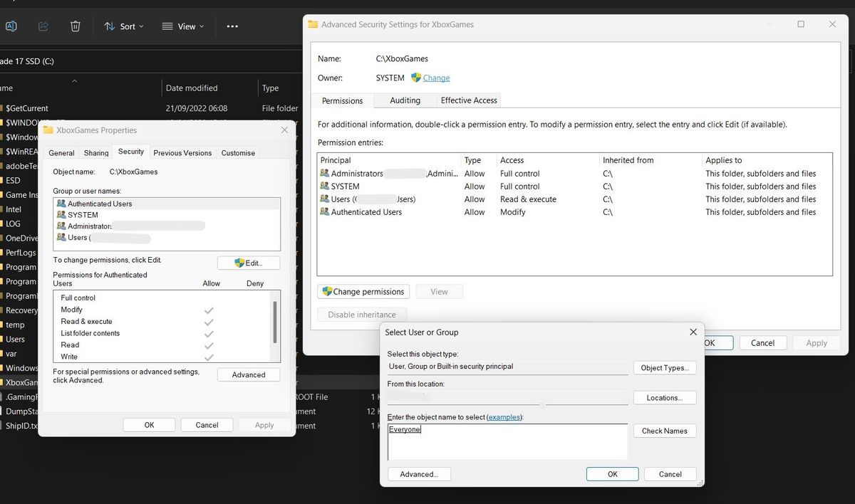Viewport: 855px width, 504px height.
Task: Switch to the Sharing tab in Properties
Action: pos(96,152)
